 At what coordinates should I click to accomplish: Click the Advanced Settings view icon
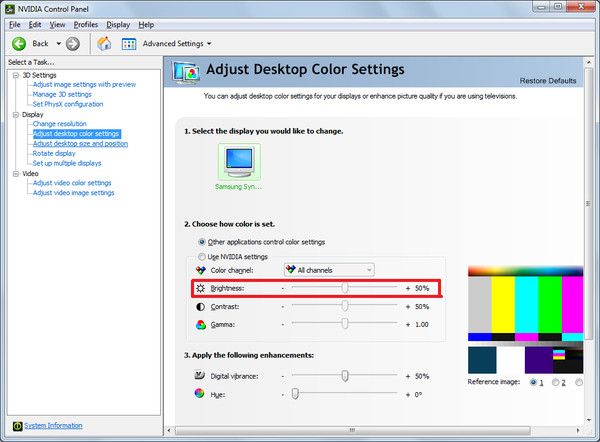click(129, 44)
